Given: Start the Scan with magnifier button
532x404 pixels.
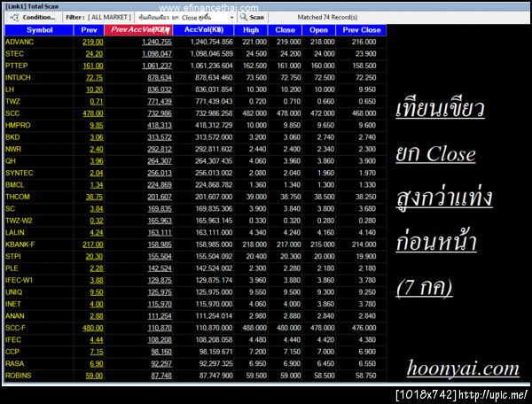Looking at the screenshot, I should point(252,18).
